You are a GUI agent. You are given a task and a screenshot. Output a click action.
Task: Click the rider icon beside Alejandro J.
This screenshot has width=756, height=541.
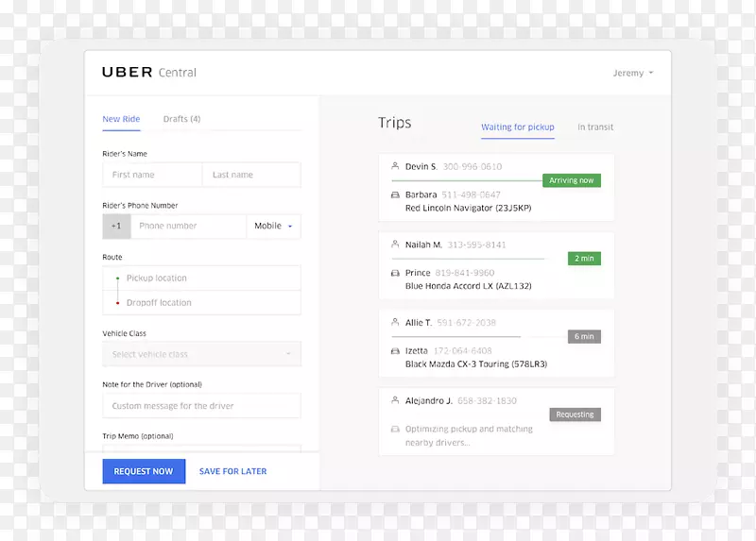[395, 399]
